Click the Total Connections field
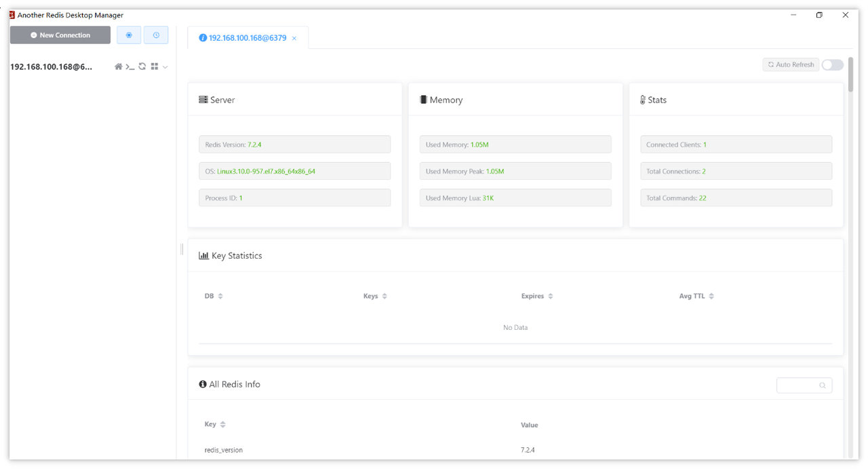The height and width of the screenshot is (469, 868). [736, 171]
